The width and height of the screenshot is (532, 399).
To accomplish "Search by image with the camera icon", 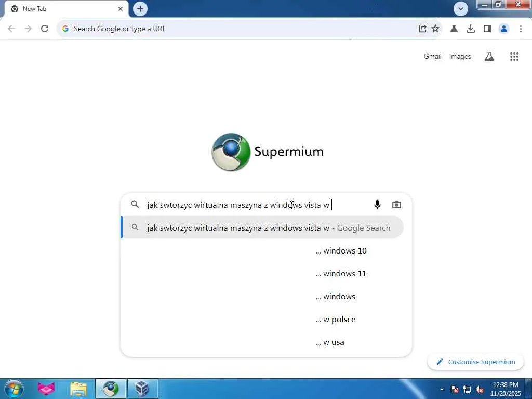I will coord(396,205).
